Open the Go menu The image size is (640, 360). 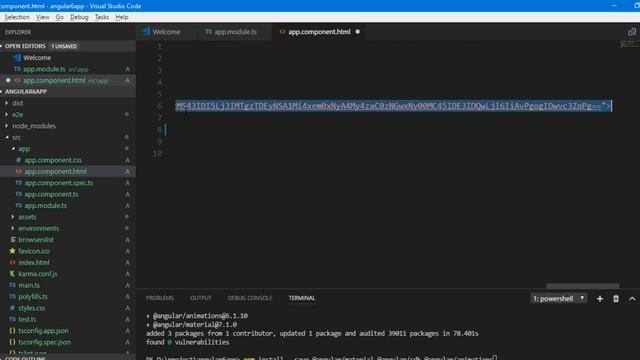coord(60,17)
